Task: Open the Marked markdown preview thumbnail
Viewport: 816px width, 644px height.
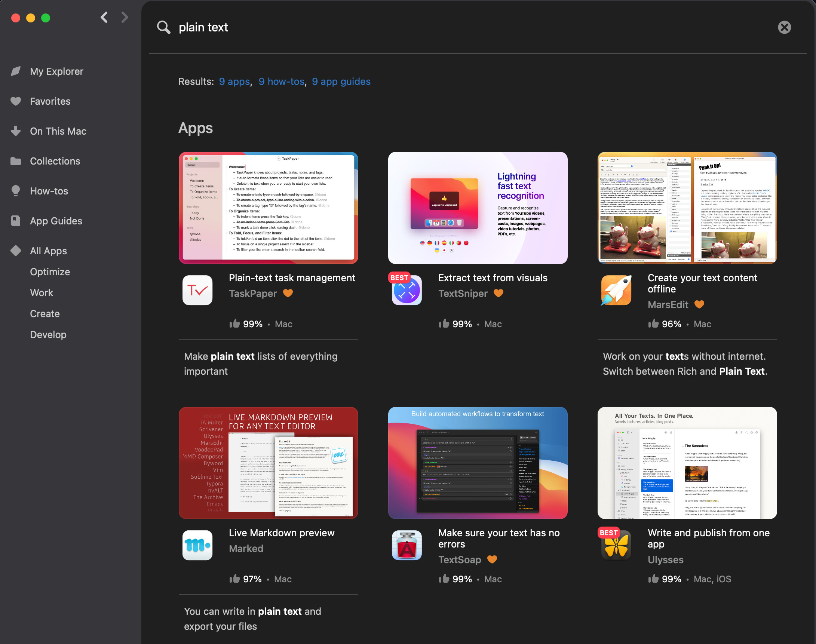Action: [269, 463]
